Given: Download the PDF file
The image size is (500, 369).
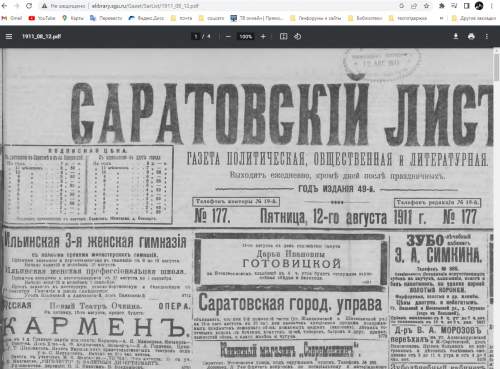Looking at the screenshot, I should [456, 36].
